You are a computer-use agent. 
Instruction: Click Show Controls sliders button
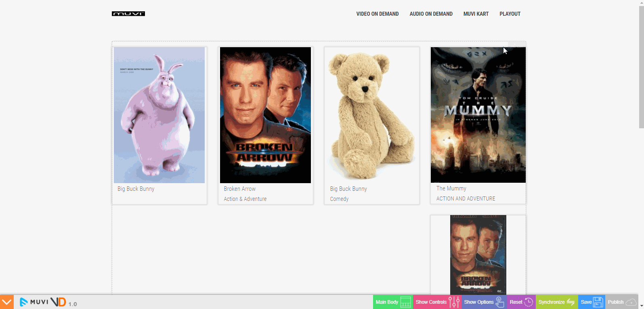click(437, 302)
